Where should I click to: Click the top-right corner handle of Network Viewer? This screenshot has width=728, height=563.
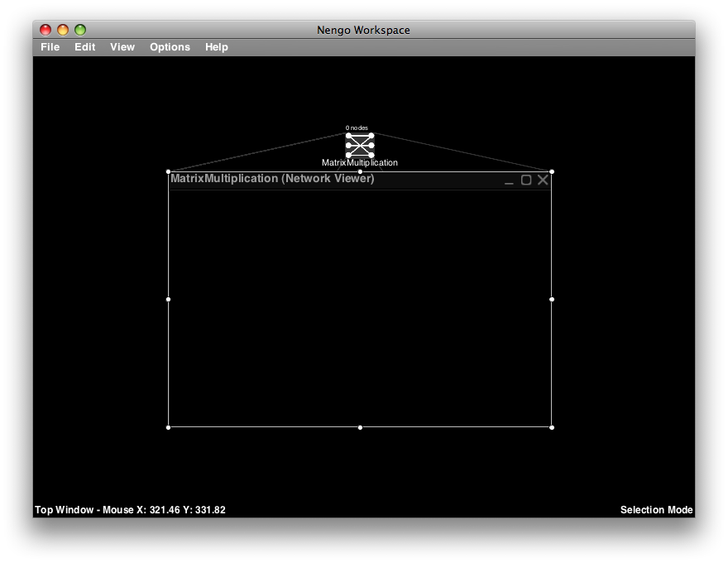[552, 172]
